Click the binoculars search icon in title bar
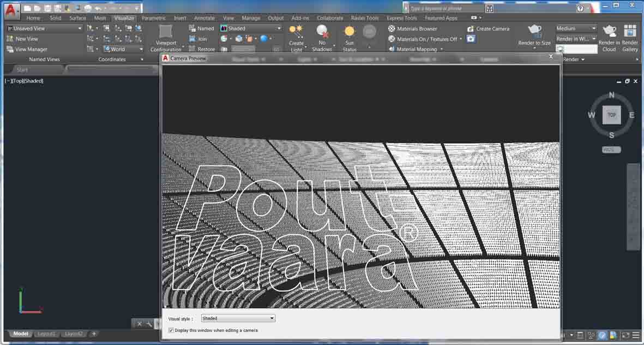 489,8
